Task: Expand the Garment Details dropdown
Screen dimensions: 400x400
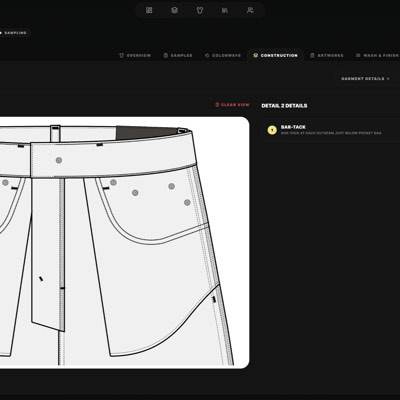Action: (x=365, y=79)
